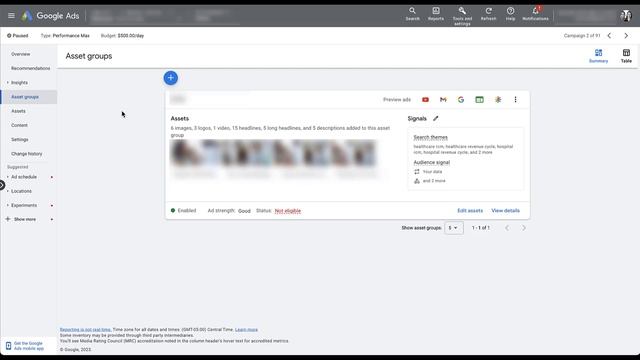Viewport: 640px width, 360px height.
Task: Add a new asset group with plus button
Action: [171, 78]
